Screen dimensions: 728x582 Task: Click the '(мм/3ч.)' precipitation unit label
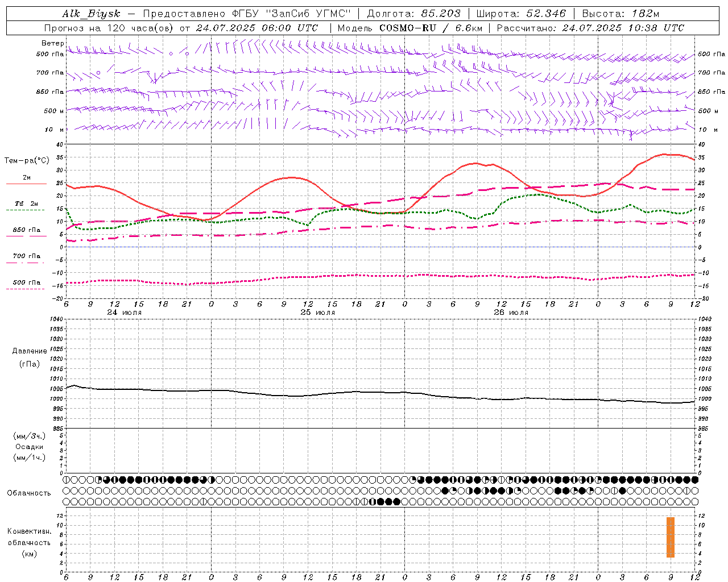(30, 436)
